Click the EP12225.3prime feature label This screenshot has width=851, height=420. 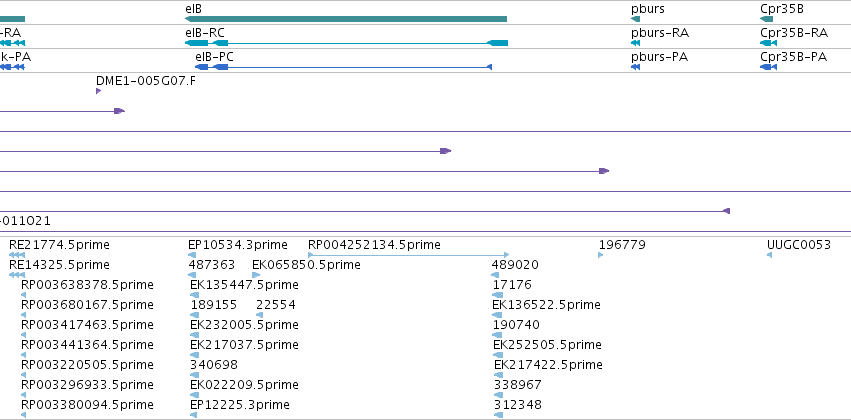(x=240, y=405)
